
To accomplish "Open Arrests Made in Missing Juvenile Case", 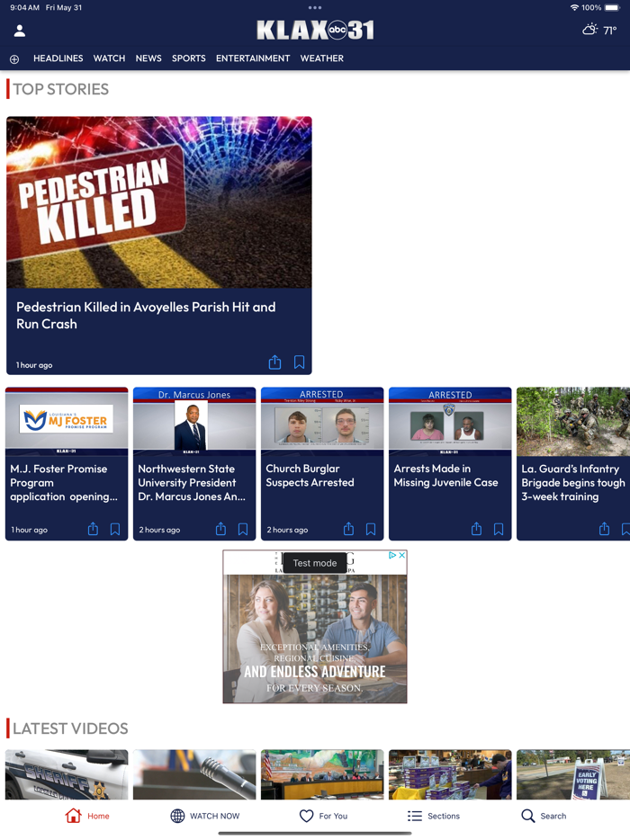I will pyautogui.click(x=445, y=476).
